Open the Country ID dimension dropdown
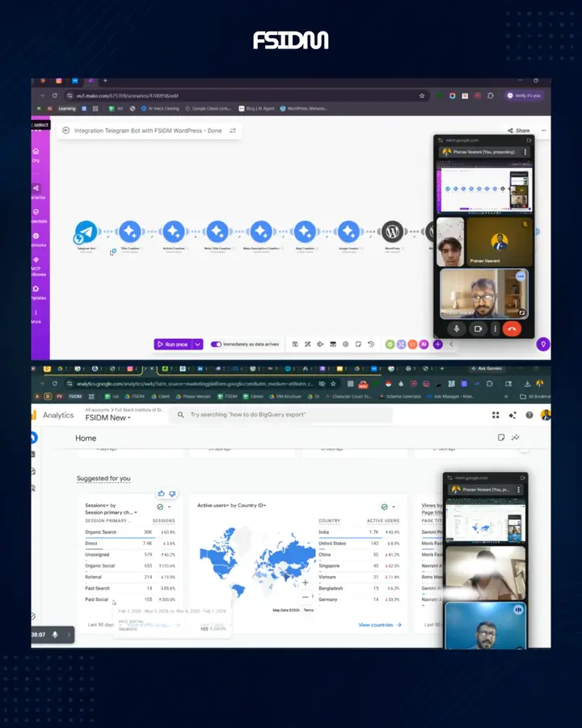Image resolution: width=582 pixels, height=728 pixels. (251, 505)
